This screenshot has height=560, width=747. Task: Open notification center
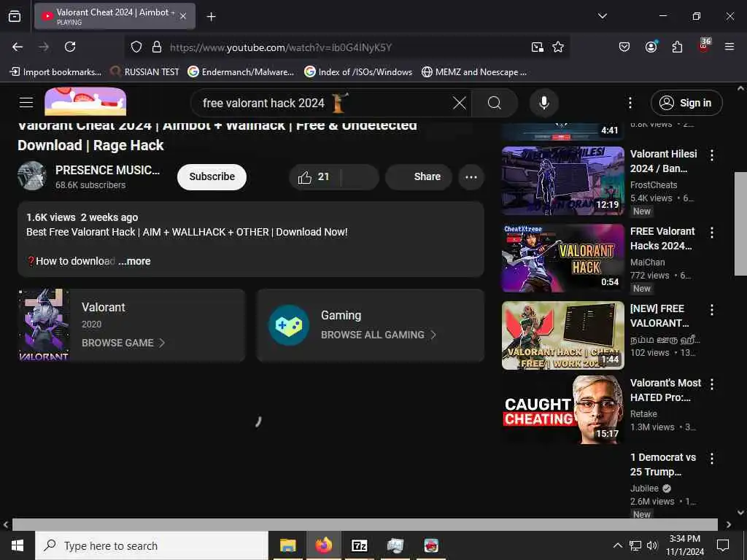[723, 545]
